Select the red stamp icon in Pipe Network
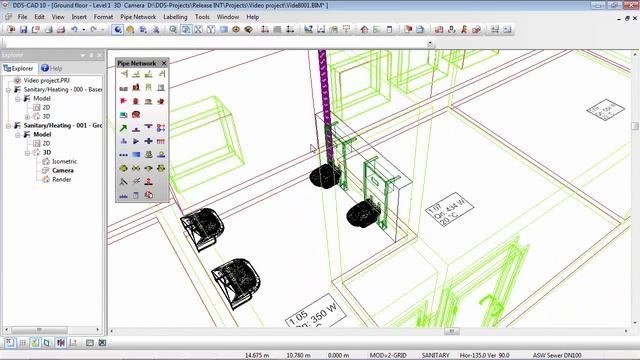This screenshot has height=360, width=640. [149, 182]
